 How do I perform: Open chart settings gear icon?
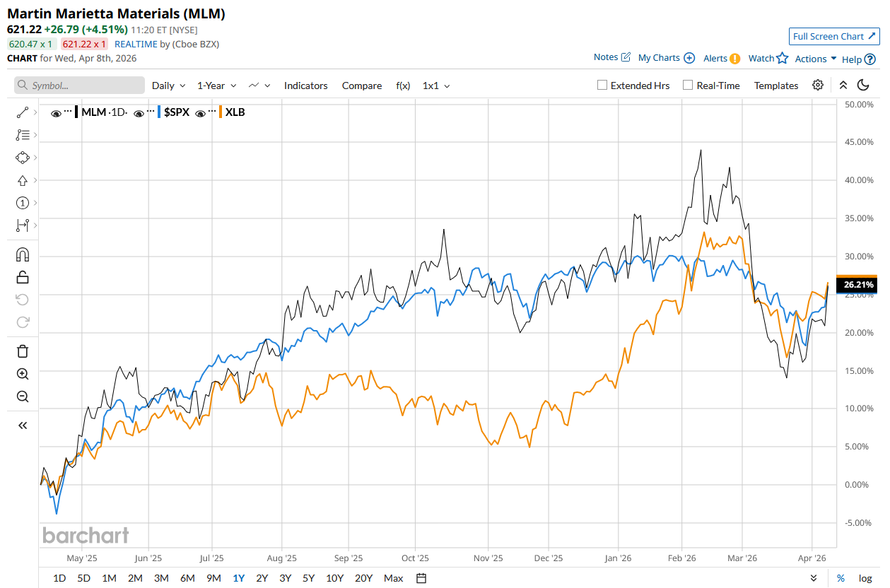(x=818, y=86)
